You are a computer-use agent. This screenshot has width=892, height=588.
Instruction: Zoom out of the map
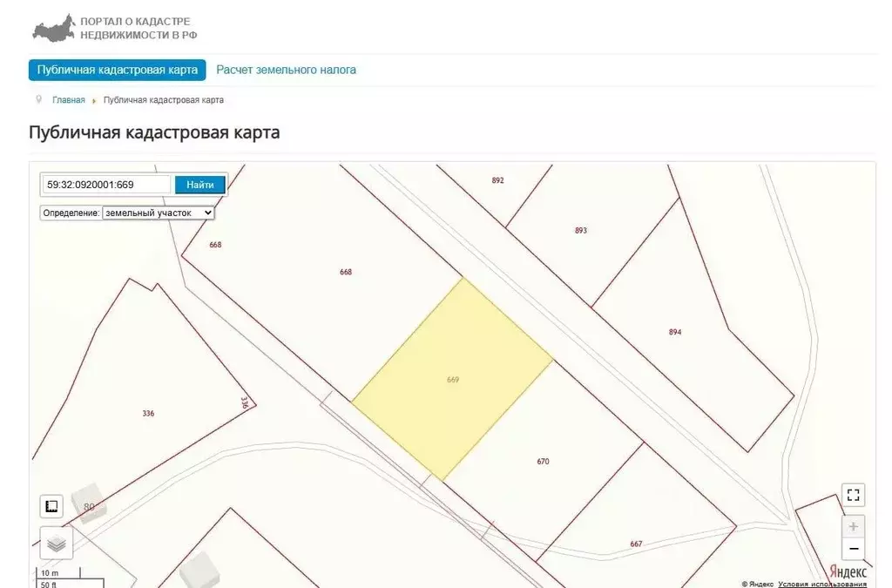click(x=853, y=549)
